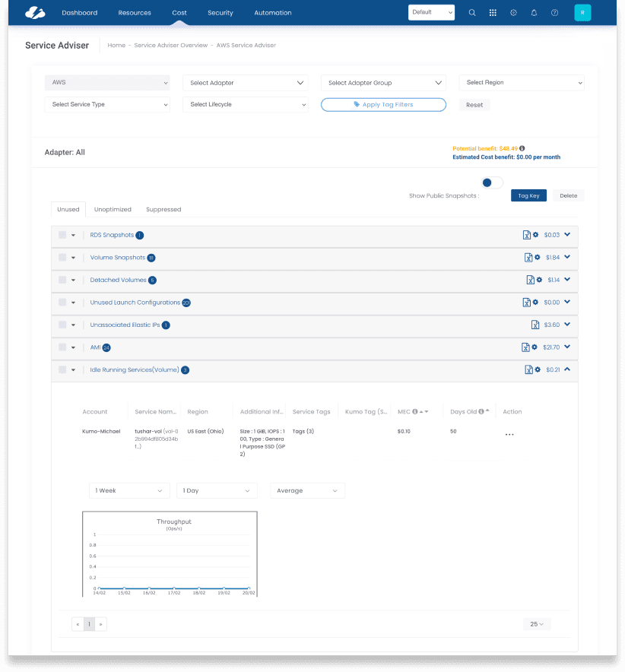
Task: Open the search icon in the top bar
Action: 471,12
